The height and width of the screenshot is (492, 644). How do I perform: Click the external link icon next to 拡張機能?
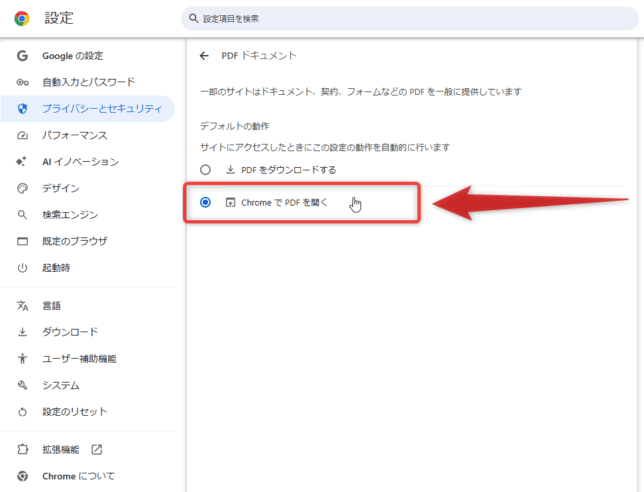pyautogui.click(x=97, y=450)
